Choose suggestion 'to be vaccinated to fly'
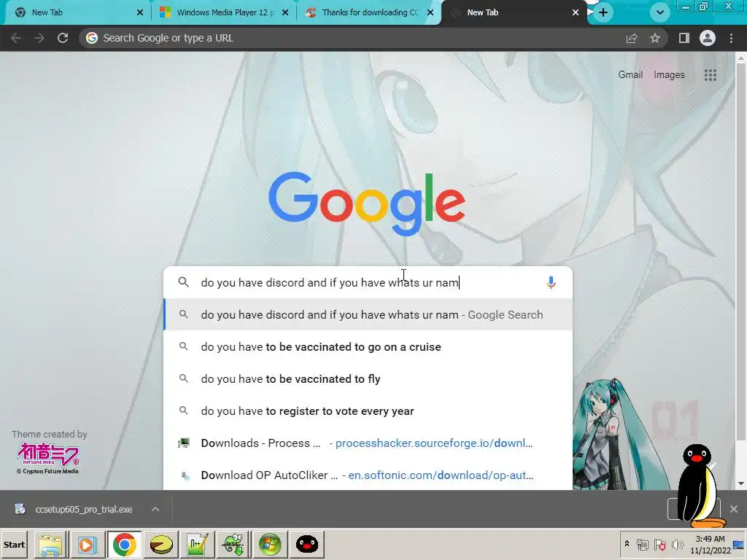747x560 pixels. point(368,379)
